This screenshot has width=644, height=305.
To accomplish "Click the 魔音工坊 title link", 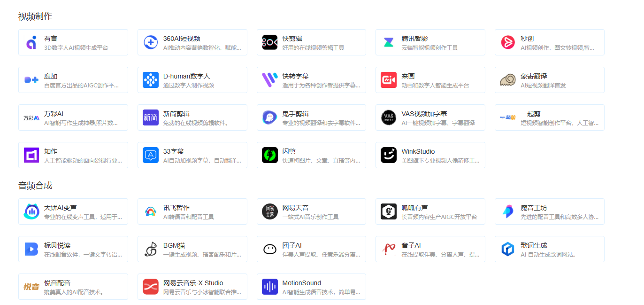I will click(534, 208).
